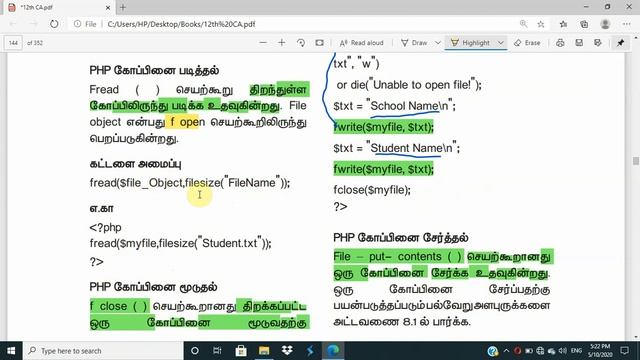Screen dimensions: 640x360
Task: Open zoom magnifier in address bar
Action: (523, 24)
